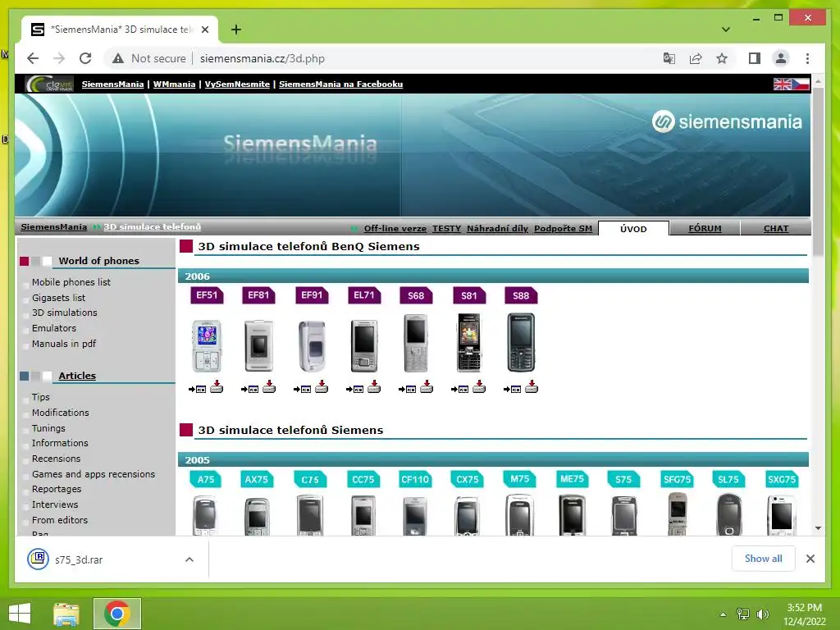Click the Clevis logo in header
The width and height of the screenshot is (840, 630).
click(x=49, y=84)
